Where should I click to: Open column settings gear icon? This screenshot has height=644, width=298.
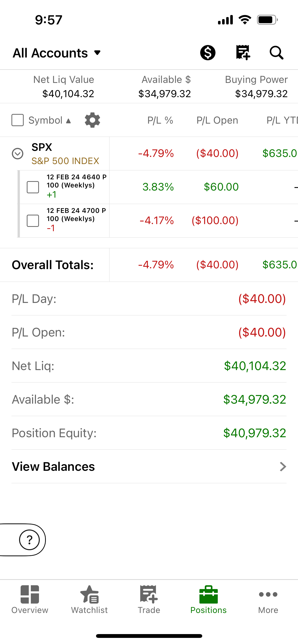click(x=92, y=120)
